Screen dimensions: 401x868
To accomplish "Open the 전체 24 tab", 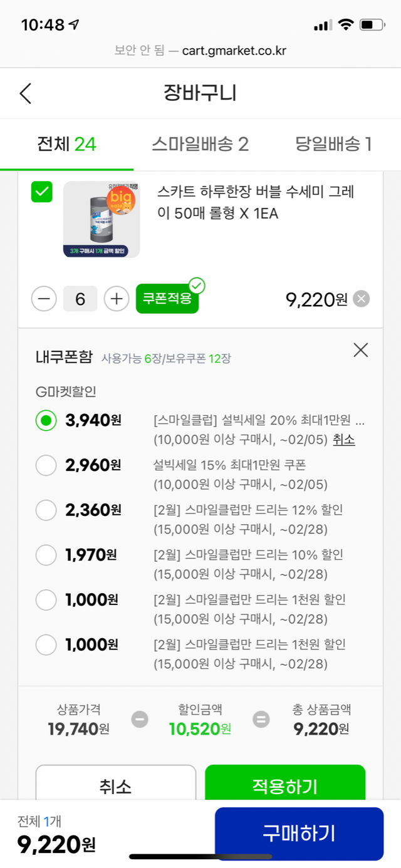I will (x=66, y=145).
